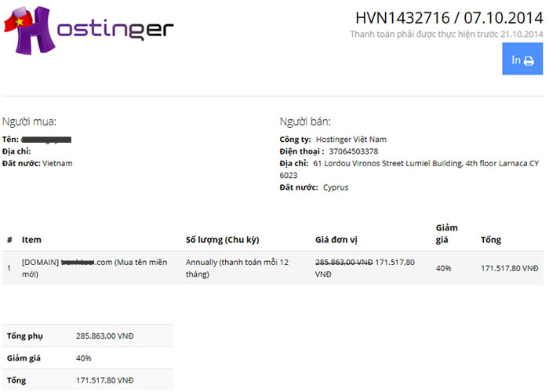Click the buyer's Tên label
This screenshot has height=392, width=549.
(x=10, y=140)
